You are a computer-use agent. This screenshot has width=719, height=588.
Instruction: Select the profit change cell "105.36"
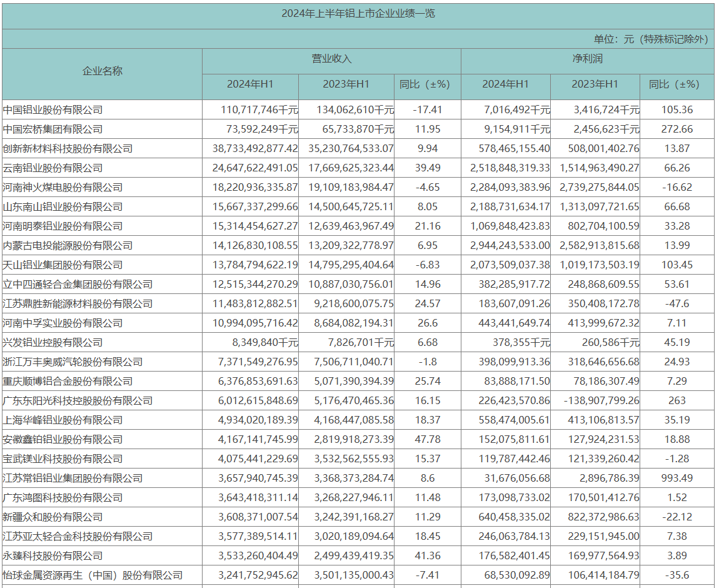(x=677, y=110)
